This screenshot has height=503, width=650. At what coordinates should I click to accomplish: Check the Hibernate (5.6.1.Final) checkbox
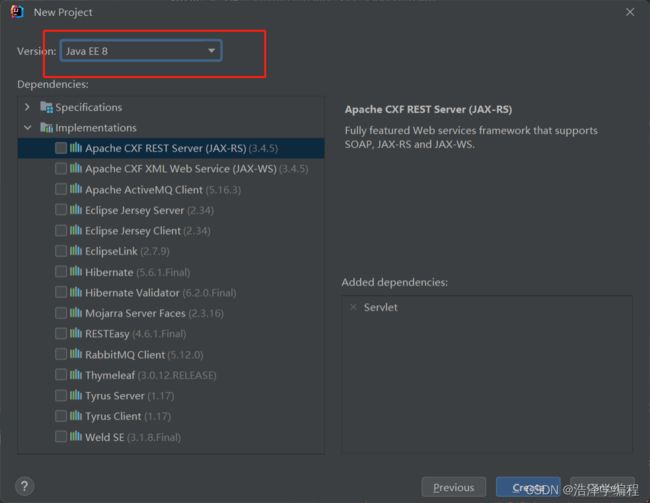pos(61,272)
